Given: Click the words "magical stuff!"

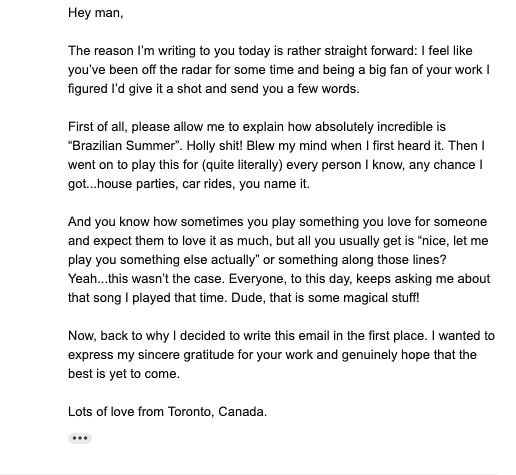Looking at the screenshot, I should (x=381, y=298).
